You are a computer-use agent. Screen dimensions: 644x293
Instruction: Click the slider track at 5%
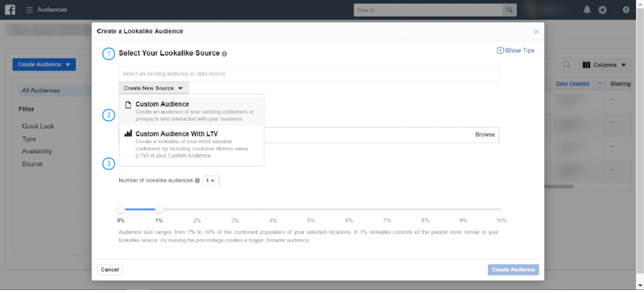(x=311, y=209)
